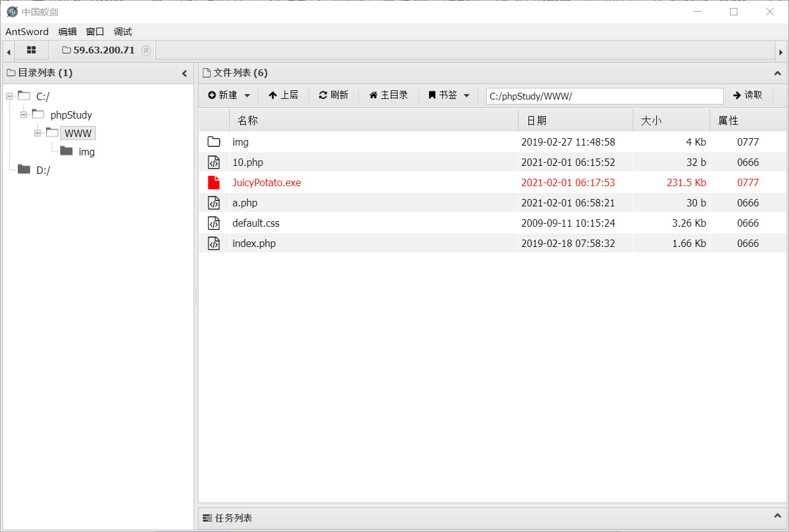Image resolution: width=789 pixels, height=532 pixels.
Task: Open the home grid tab icon
Action: tap(31, 50)
